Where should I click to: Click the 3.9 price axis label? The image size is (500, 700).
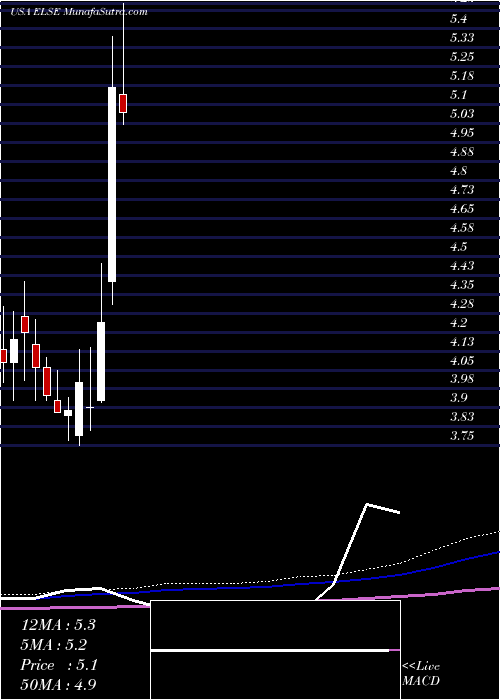(459, 398)
